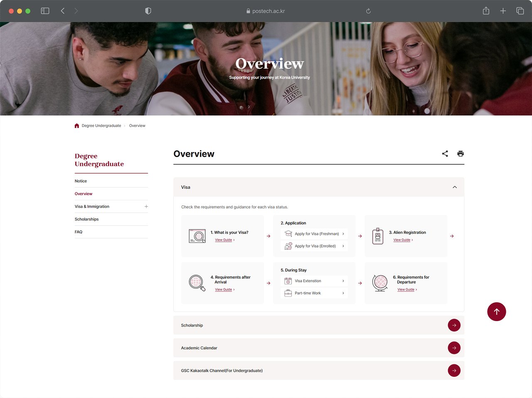The height and width of the screenshot is (398, 532).
Task: Select Notice in the sidebar menu
Action: tap(81, 181)
